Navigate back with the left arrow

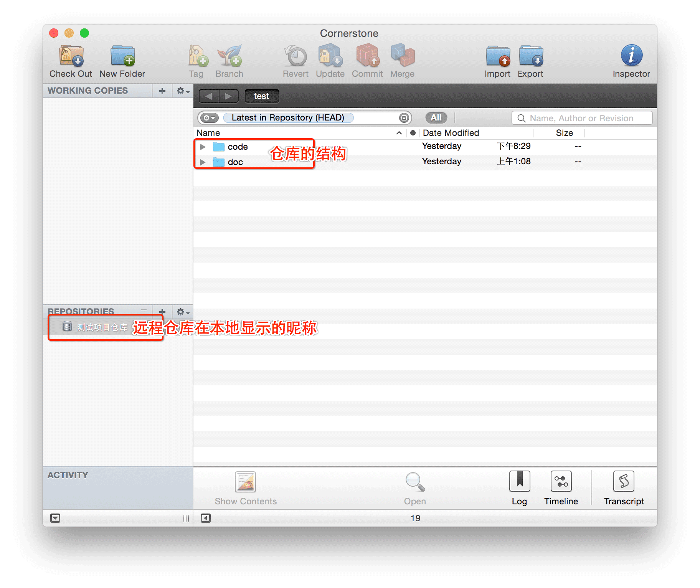(209, 96)
